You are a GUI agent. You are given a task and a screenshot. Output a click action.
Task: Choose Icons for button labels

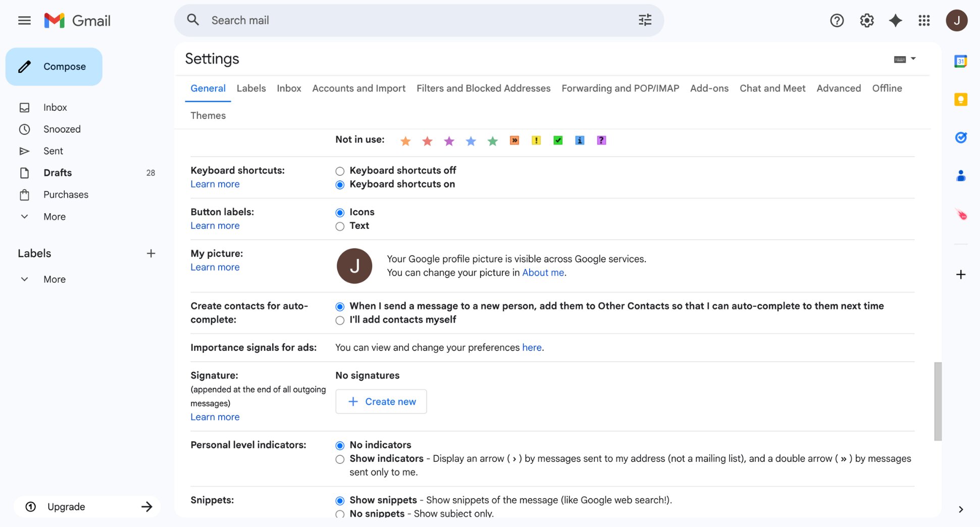340,213
